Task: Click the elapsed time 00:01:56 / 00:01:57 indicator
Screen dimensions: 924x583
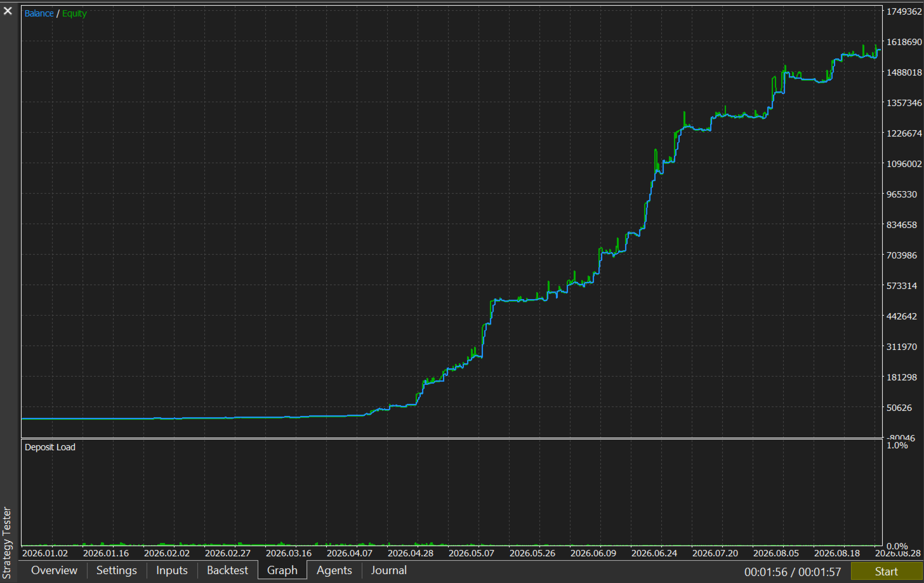Action: pyautogui.click(x=793, y=572)
